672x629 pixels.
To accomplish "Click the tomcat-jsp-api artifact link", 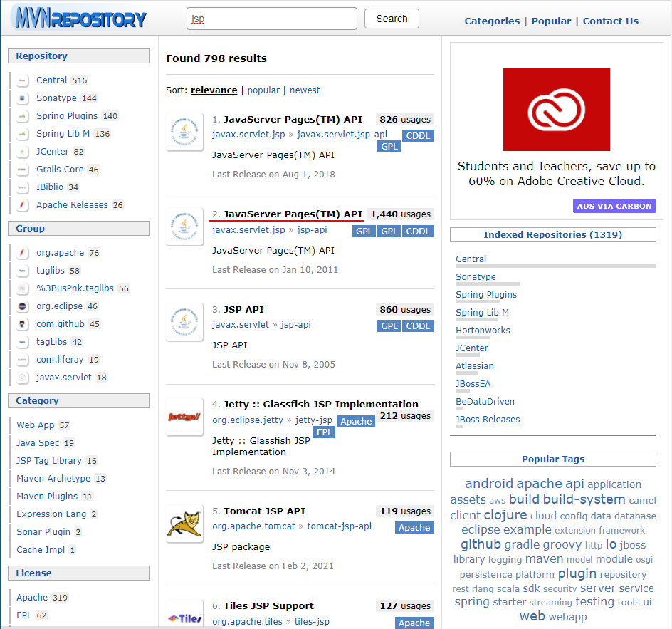I will [x=339, y=526].
